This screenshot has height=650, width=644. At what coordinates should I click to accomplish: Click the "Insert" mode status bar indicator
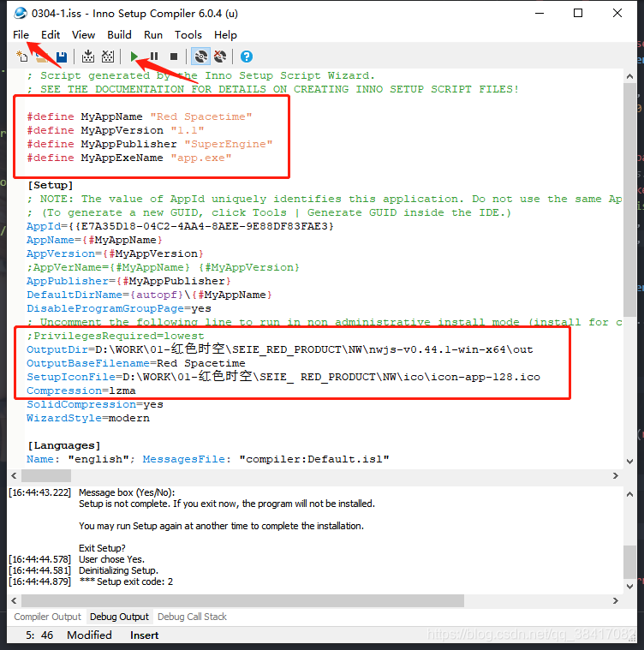(x=144, y=635)
